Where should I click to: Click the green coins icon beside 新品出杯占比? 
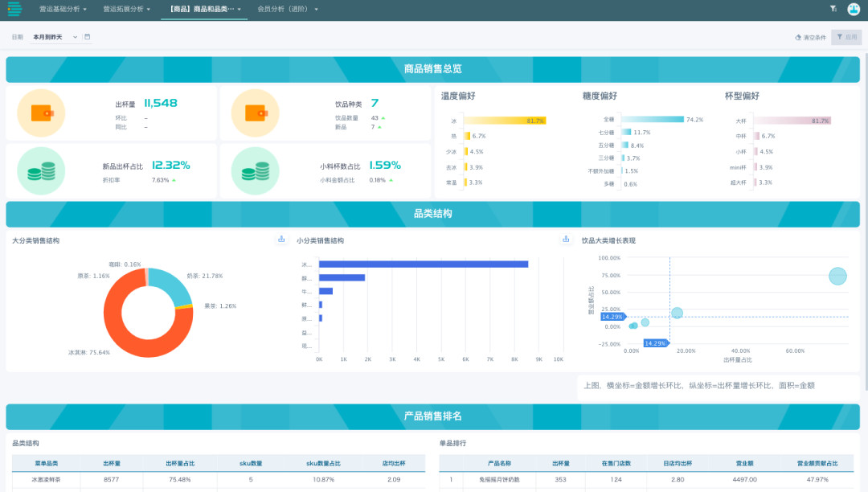click(x=41, y=170)
